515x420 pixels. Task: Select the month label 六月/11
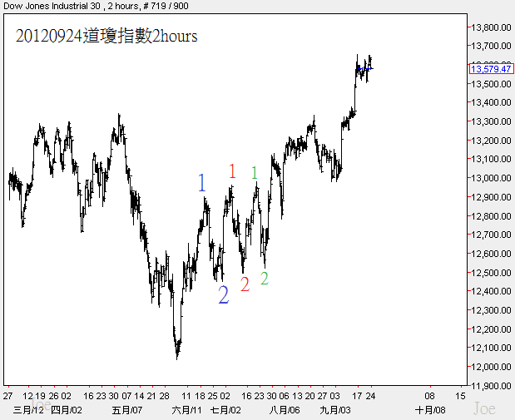click(186, 410)
